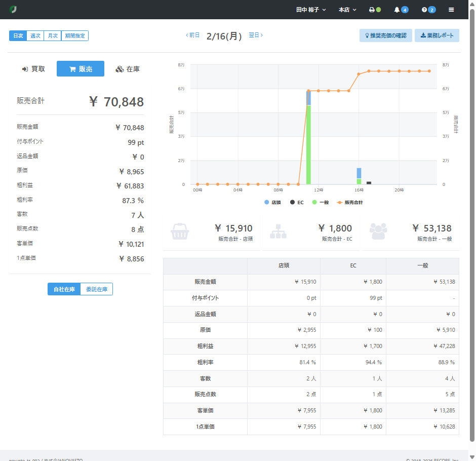This screenshot has height=461, width=476.
Task: Switch to 月次 period view
Action: (53, 35)
